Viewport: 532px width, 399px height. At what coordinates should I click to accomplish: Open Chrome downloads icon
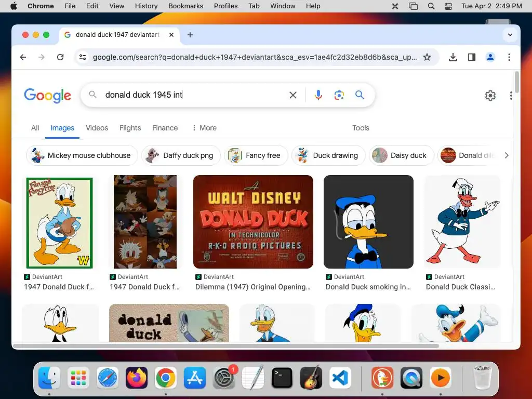(x=453, y=57)
